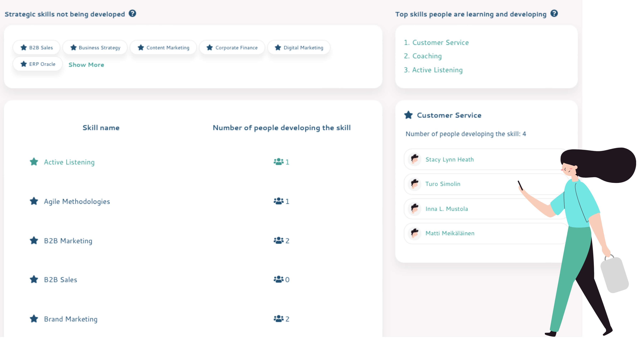The image size is (644, 338).
Task: Open Customer Service in top skills list
Action: [x=440, y=43]
